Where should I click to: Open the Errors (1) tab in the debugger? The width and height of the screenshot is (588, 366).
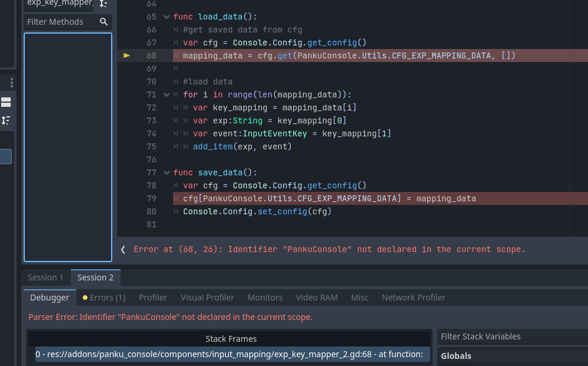click(x=106, y=297)
